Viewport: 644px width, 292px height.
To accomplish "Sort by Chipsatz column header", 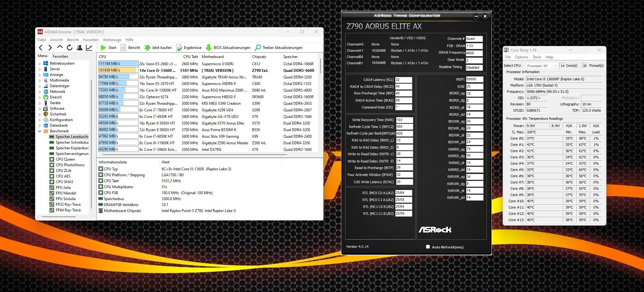I will point(266,57).
